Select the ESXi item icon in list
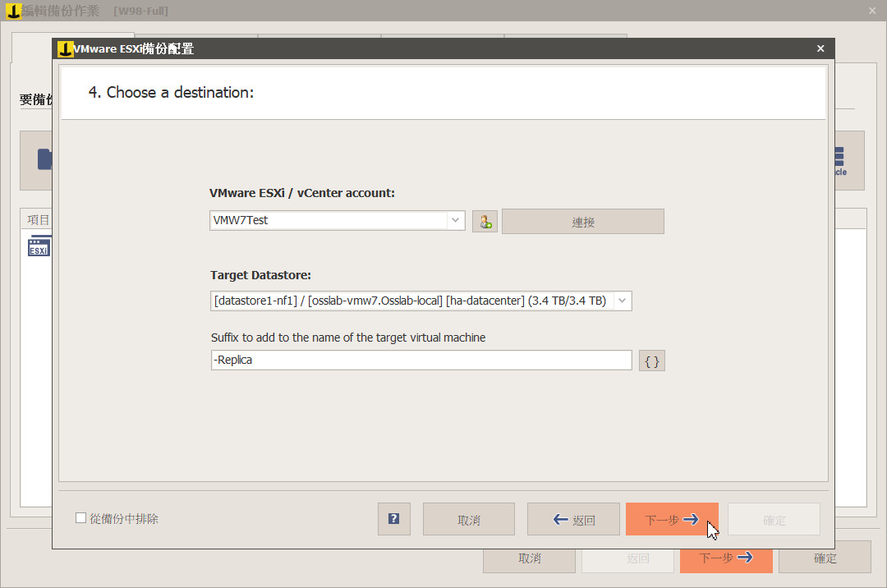Image resolution: width=887 pixels, height=588 pixels. pyautogui.click(x=39, y=246)
